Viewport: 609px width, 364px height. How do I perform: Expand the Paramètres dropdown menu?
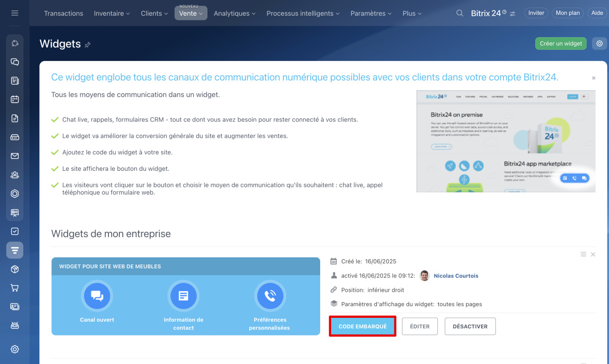tap(371, 13)
